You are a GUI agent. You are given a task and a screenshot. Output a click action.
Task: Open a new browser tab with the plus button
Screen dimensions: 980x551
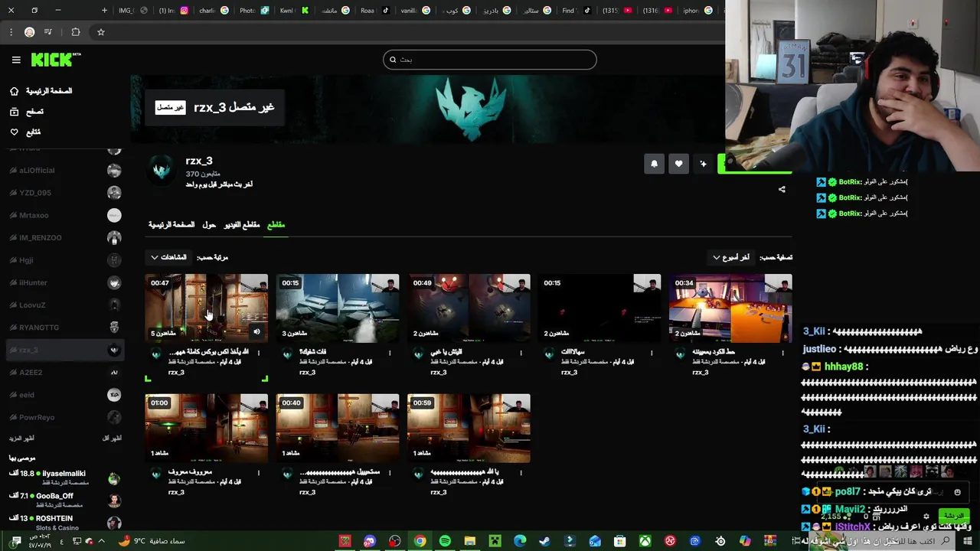point(104,11)
